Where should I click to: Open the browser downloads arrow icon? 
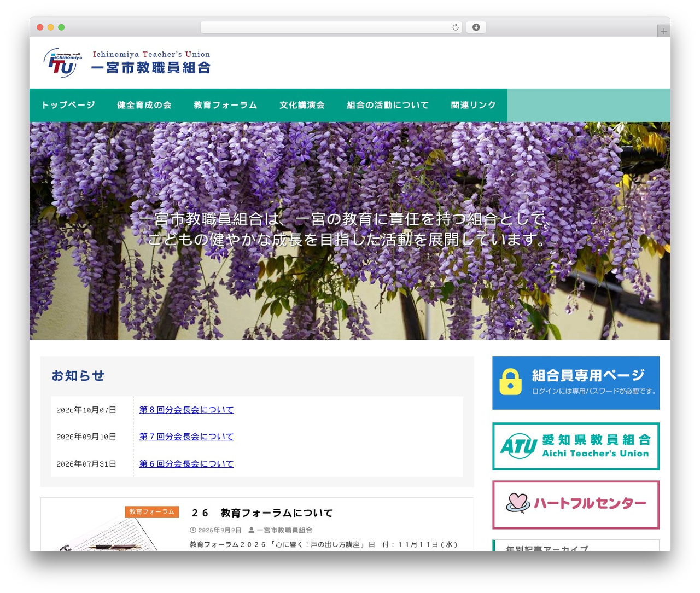476,27
